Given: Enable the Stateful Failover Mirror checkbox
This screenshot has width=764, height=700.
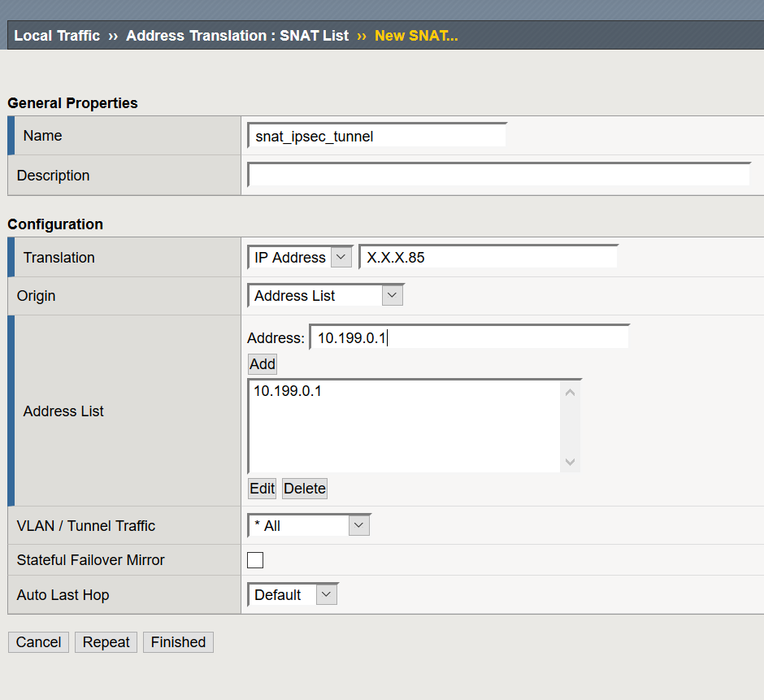Looking at the screenshot, I should (x=255, y=559).
